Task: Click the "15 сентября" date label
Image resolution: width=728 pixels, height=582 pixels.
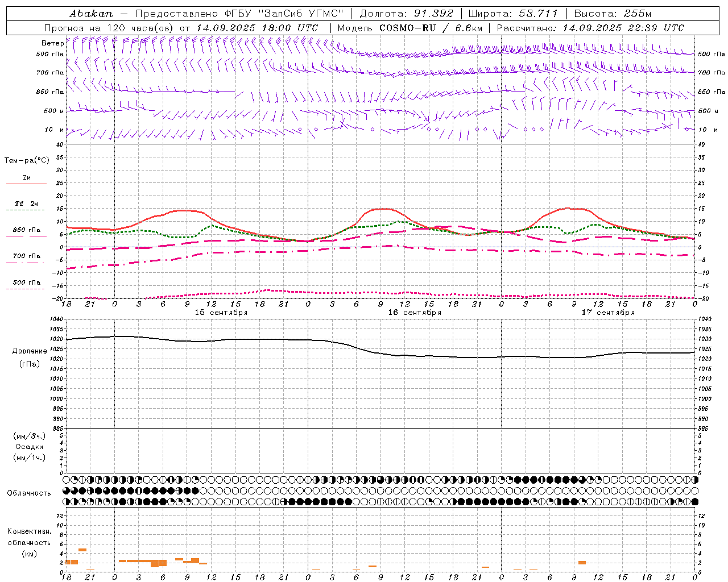Action: [x=221, y=313]
